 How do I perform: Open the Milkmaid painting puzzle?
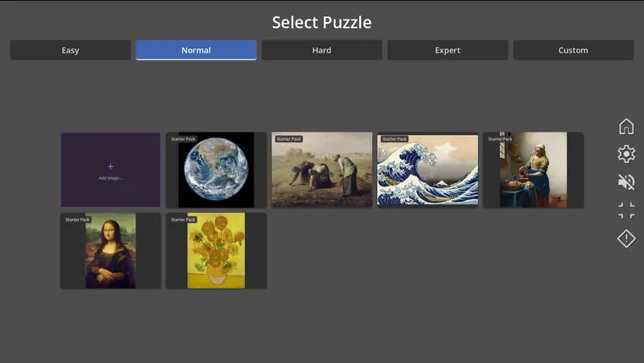(533, 170)
